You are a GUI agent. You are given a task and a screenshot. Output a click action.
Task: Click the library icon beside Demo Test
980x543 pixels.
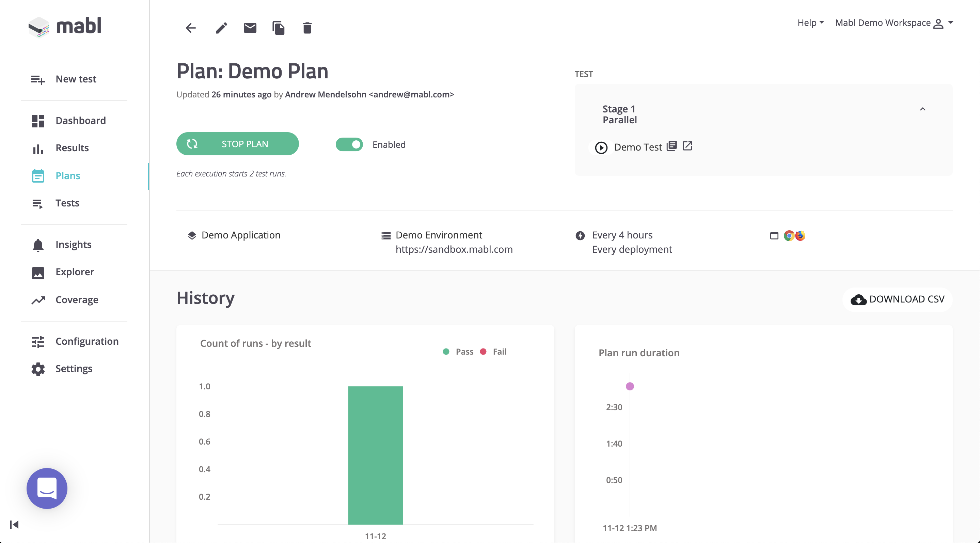[672, 146]
